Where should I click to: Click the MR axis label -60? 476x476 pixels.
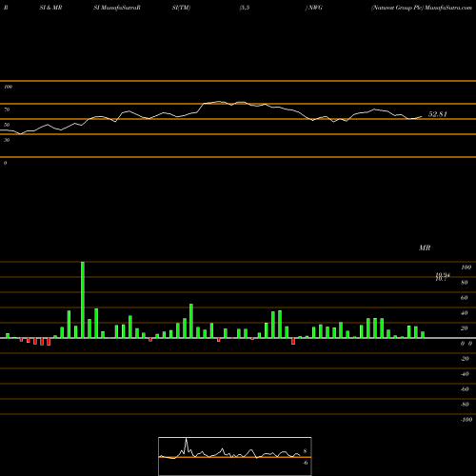pos(465,389)
